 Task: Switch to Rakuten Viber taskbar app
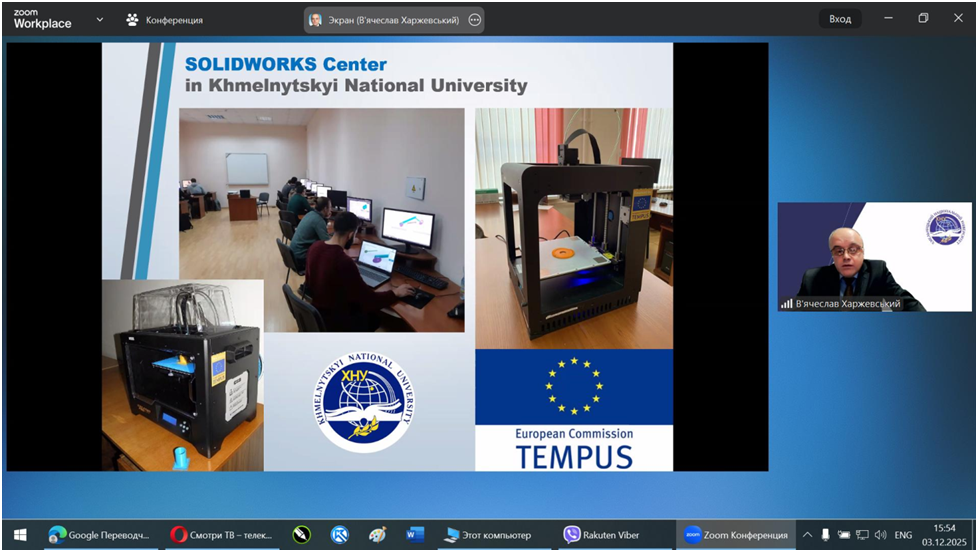[601, 535]
